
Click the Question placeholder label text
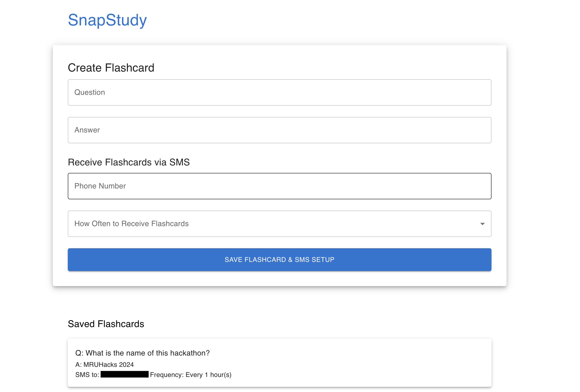tap(90, 92)
